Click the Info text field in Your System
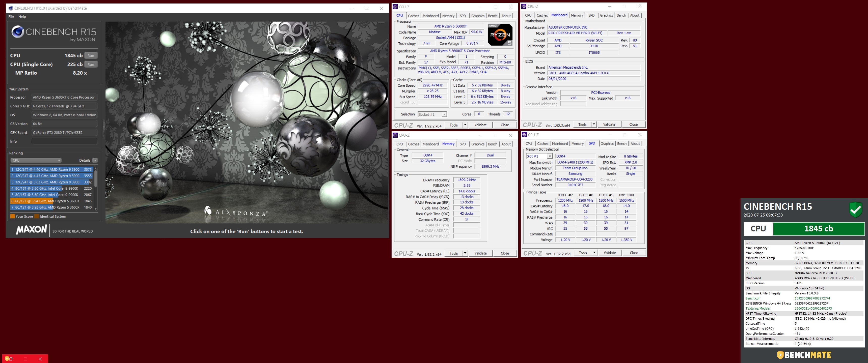 pos(64,141)
